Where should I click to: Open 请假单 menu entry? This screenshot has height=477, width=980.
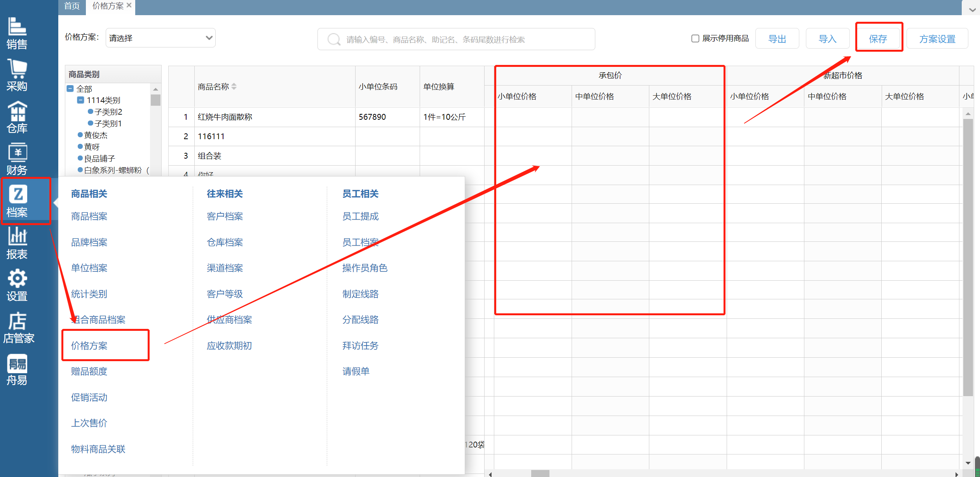point(356,371)
